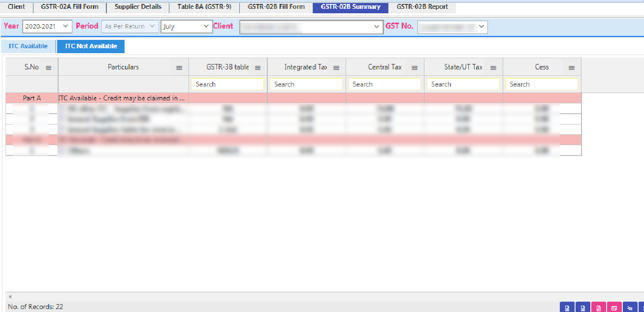This screenshot has height=312, width=644.
Task: Open Integrated Tax column menu icon
Action: coord(336,68)
